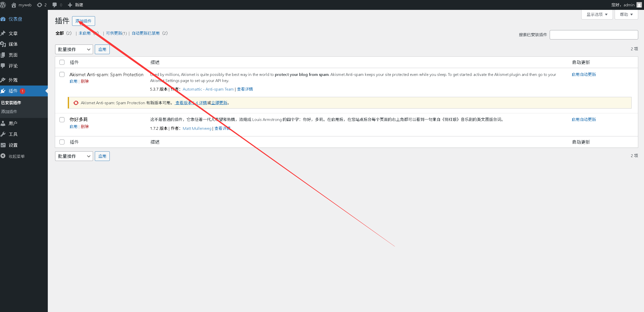644x312 pixels.
Task: Check the Akismet Anti-spam plugin checkbox
Action: coord(62,74)
